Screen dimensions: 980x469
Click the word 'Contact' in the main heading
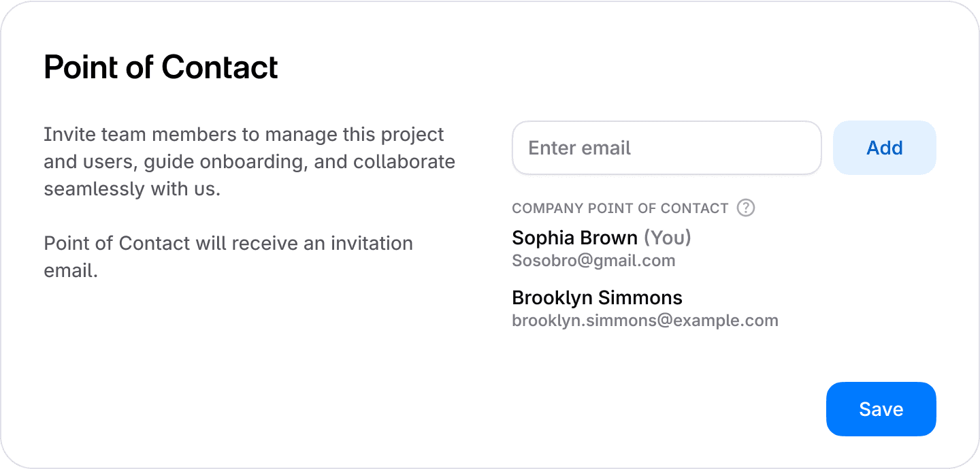220,67
